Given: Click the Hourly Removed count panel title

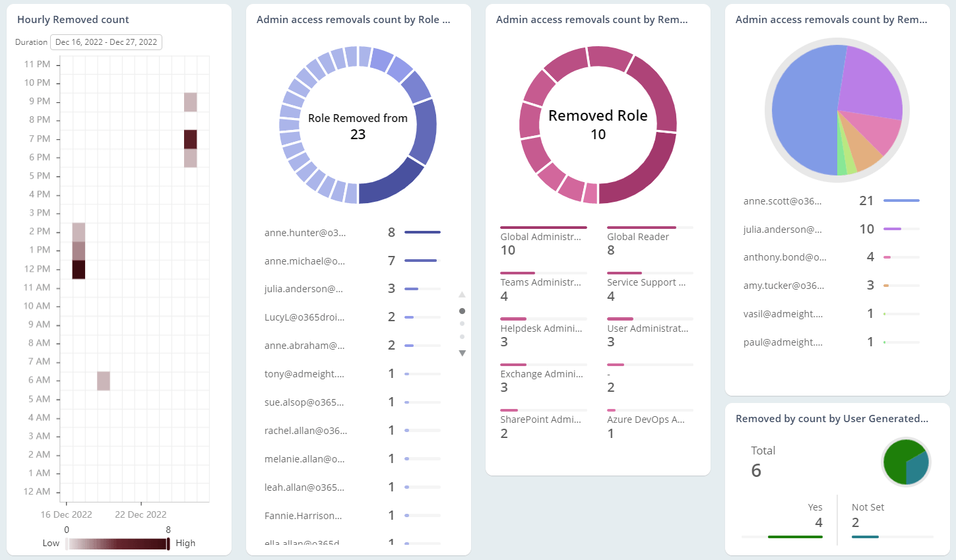Looking at the screenshot, I should pos(73,19).
